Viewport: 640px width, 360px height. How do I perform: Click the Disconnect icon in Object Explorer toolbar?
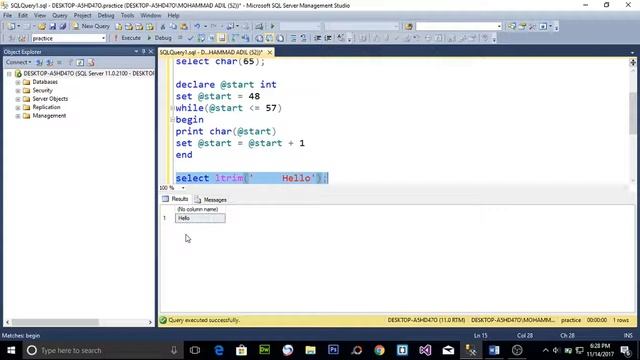pyautogui.click(x=49, y=62)
